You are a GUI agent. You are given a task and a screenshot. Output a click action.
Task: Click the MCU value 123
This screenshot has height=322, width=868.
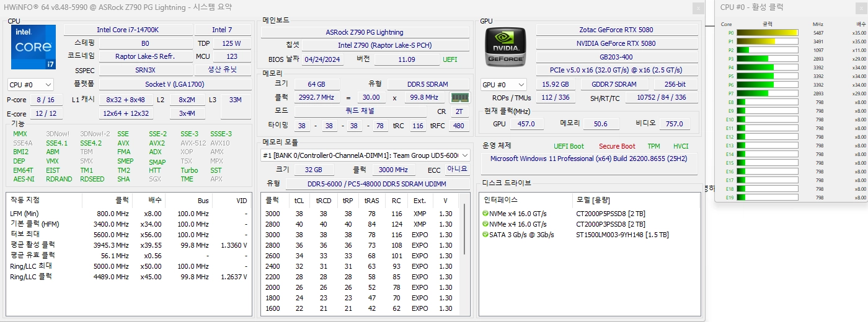232,56
